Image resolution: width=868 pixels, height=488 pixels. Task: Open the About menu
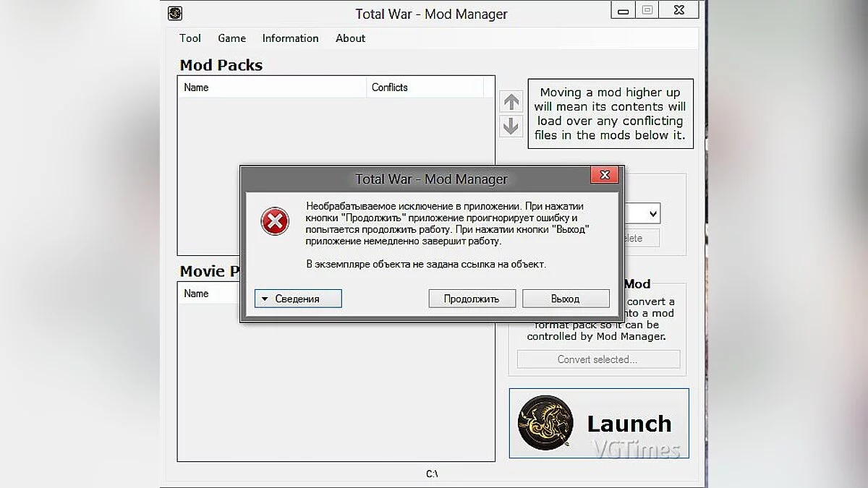(350, 38)
